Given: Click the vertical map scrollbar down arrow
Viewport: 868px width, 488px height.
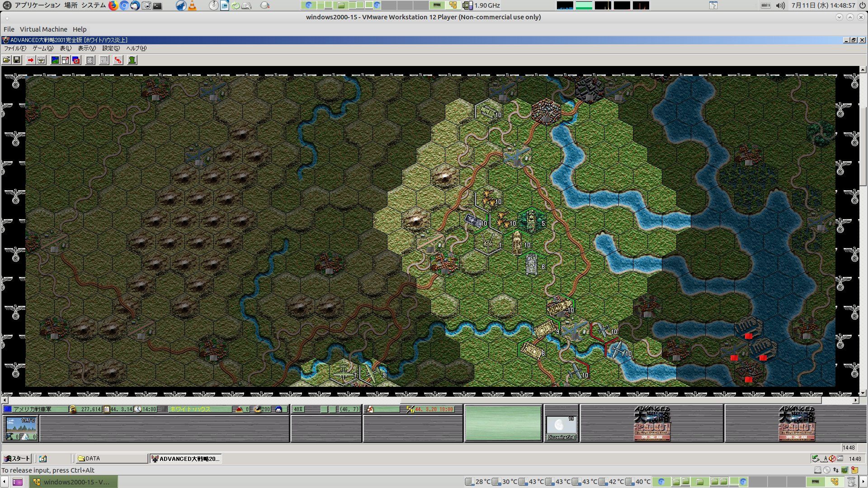Looking at the screenshot, I should (863, 393).
